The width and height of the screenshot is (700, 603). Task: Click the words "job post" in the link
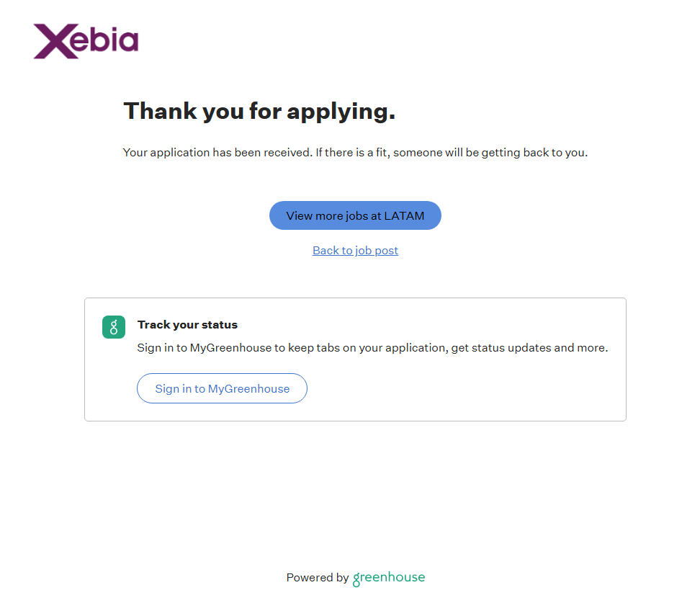(x=377, y=251)
